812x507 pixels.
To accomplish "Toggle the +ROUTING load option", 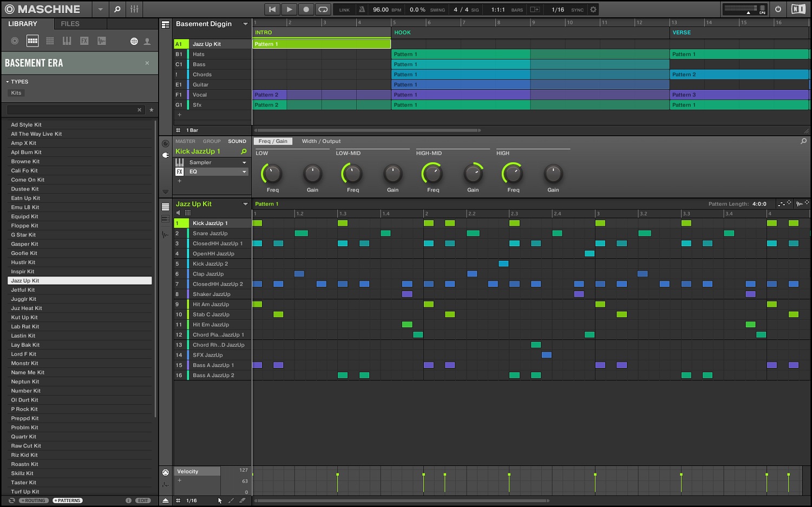I will [35, 501].
